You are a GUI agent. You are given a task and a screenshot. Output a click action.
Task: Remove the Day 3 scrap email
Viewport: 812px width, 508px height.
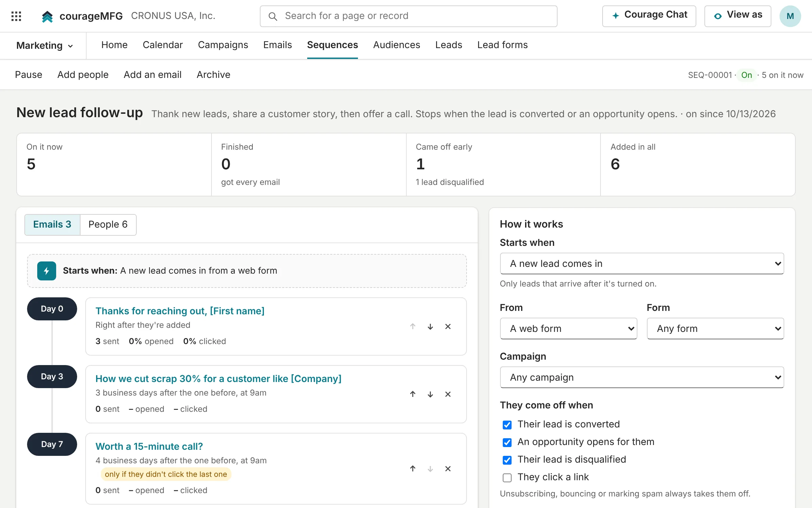[x=448, y=394]
